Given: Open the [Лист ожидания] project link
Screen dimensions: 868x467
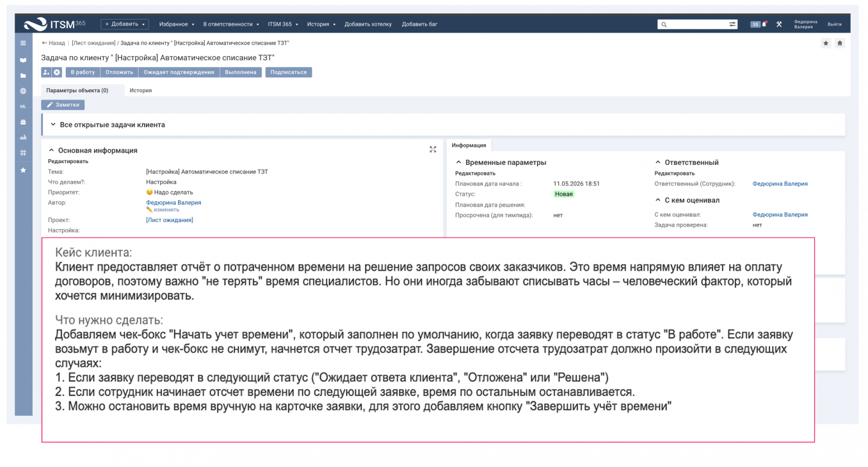Looking at the screenshot, I should click(x=170, y=220).
